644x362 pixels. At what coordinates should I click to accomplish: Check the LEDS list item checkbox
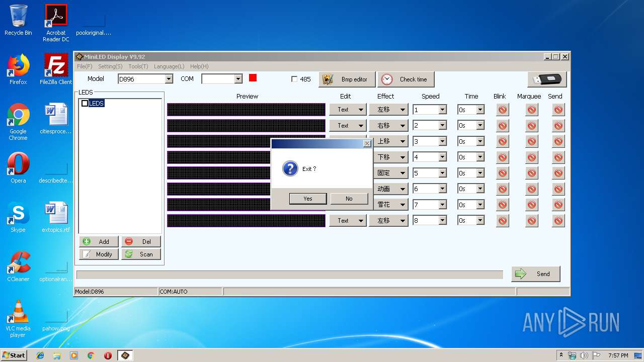85,103
